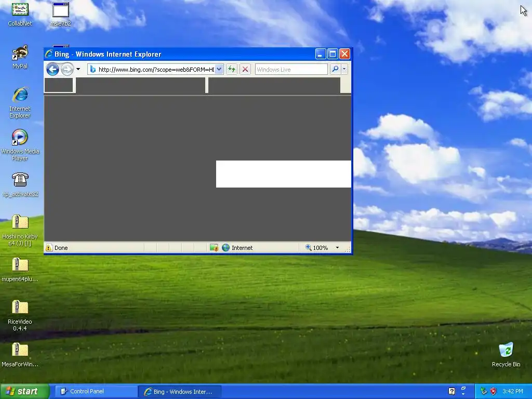Click the 'Done' status text
532x399 pixels.
click(x=61, y=248)
